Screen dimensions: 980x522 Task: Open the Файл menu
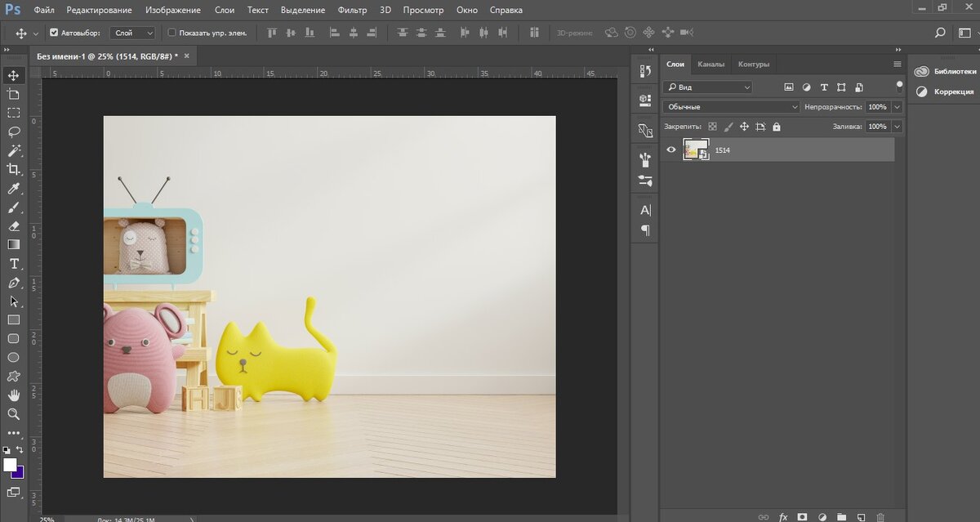[44, 10]
